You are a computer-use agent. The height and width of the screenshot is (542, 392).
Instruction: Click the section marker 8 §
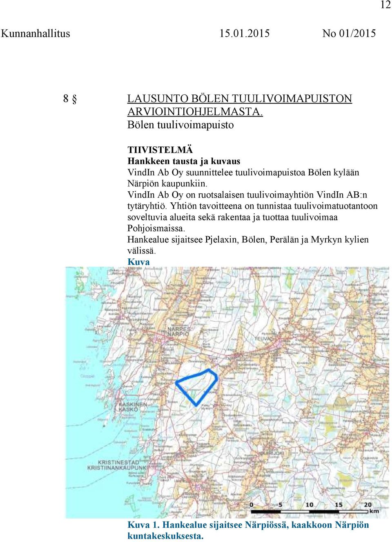[x=70, y=99]
